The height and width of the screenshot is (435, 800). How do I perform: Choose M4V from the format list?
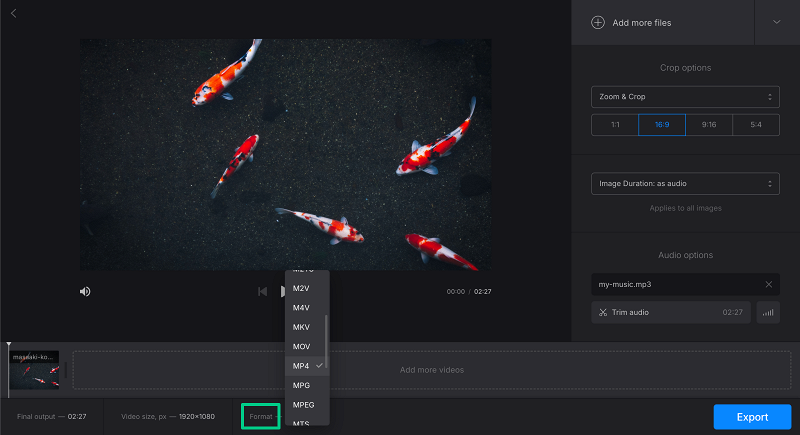(305, 308)
